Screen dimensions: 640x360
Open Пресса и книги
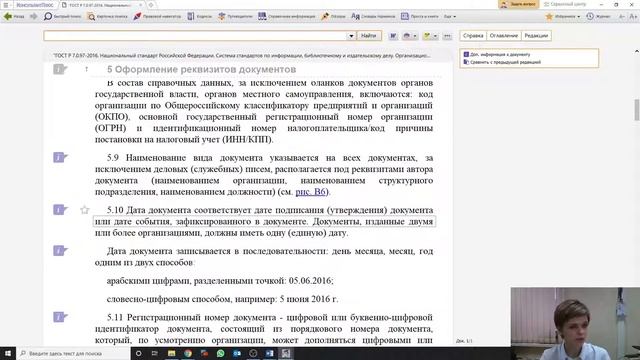pyautogui.click(x=420, y=16)
